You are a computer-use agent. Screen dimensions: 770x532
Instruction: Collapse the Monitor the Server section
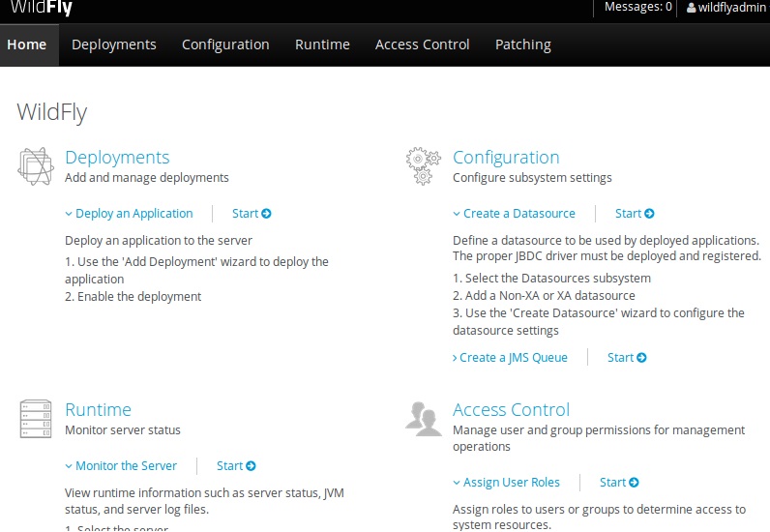pos(121,465)
